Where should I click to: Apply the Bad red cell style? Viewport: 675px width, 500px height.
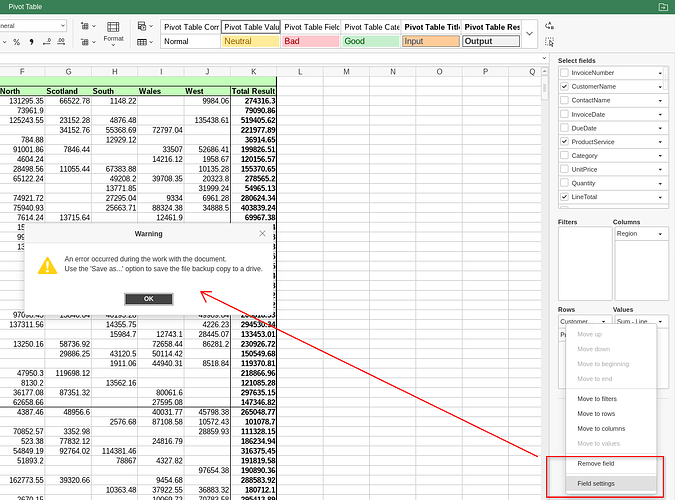pos(310,41)
